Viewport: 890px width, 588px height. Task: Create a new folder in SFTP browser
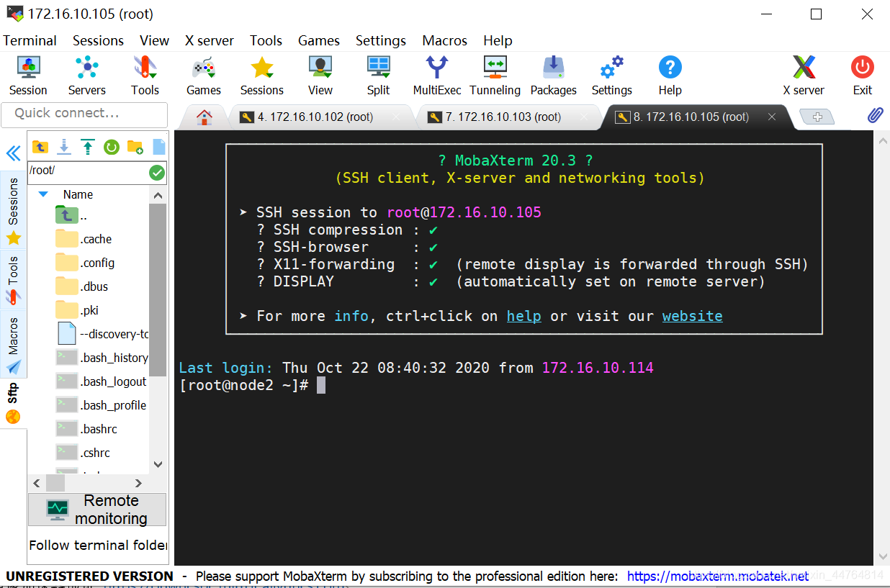coord(135,147)
